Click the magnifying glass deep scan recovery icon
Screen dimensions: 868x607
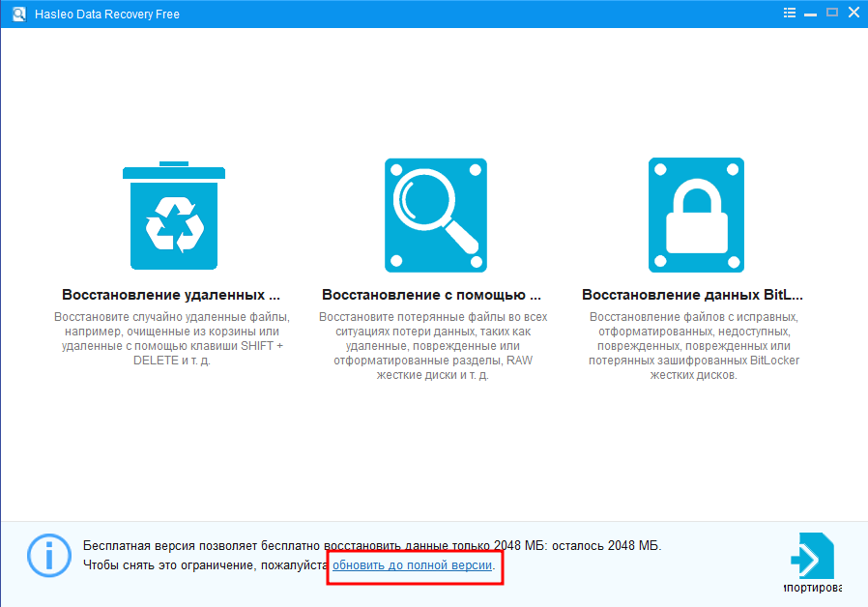point(436,216)
